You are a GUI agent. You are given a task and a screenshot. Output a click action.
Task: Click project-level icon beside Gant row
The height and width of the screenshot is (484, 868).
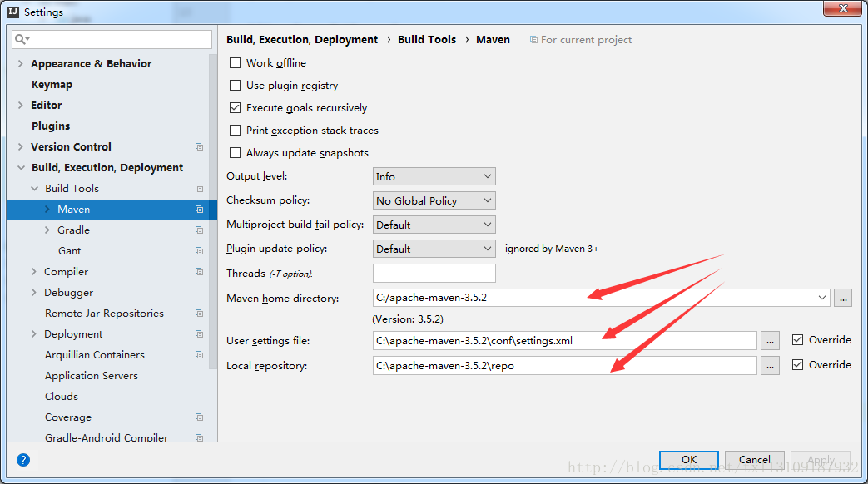pos(199,250)
